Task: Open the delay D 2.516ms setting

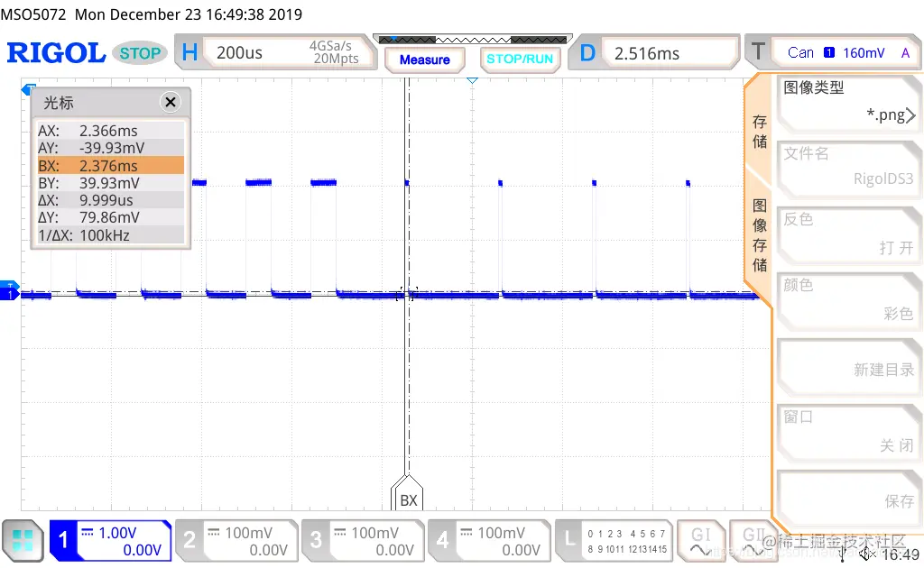Action: click(653, 53)
